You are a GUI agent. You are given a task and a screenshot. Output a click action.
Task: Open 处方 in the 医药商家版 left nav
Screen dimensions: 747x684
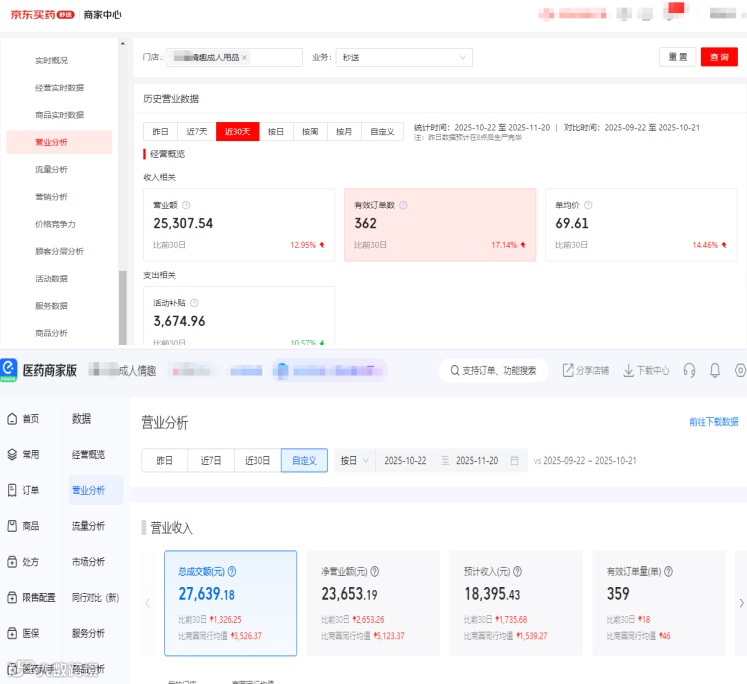point(24,562)
